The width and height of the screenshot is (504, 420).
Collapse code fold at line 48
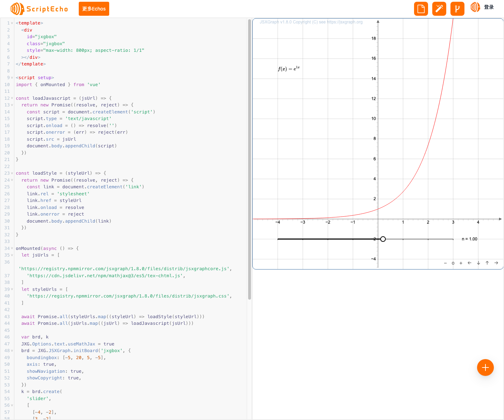12,351
